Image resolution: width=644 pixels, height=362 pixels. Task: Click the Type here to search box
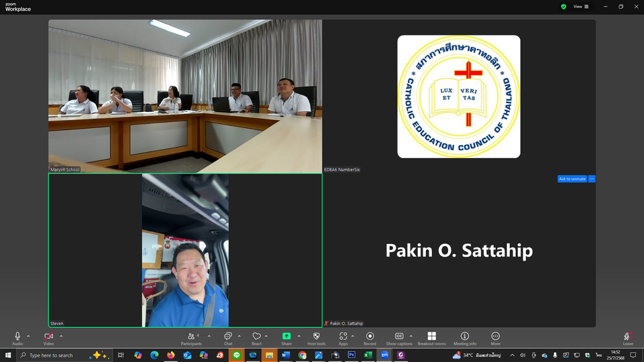[64, 355]
